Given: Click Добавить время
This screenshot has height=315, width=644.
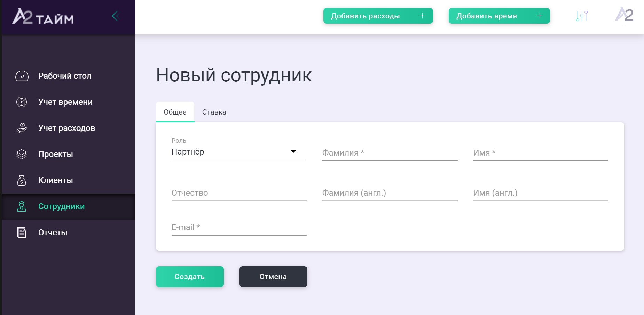Looking at the screenshot, I should pyautogui.click(x=499, y=16).
